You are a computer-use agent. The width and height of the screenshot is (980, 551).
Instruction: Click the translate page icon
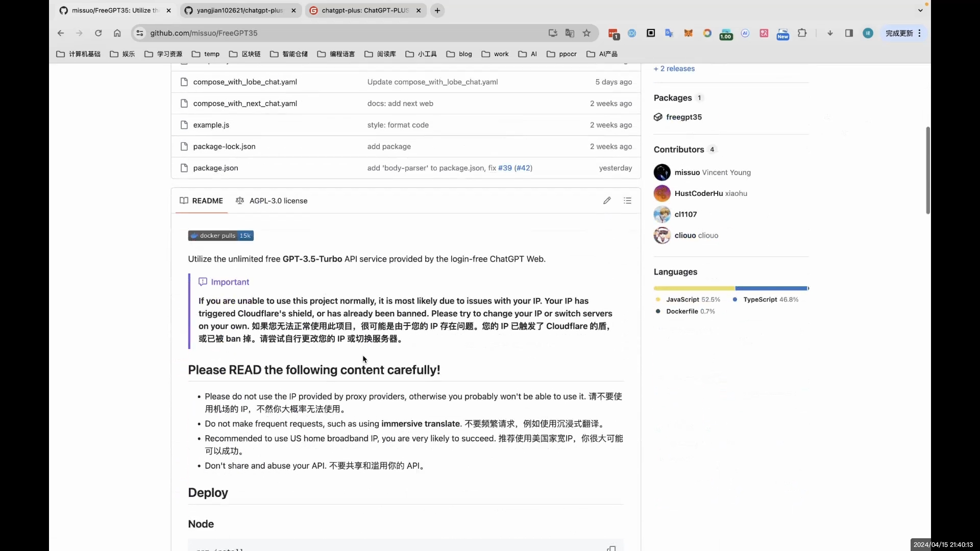tap(570, 33)
